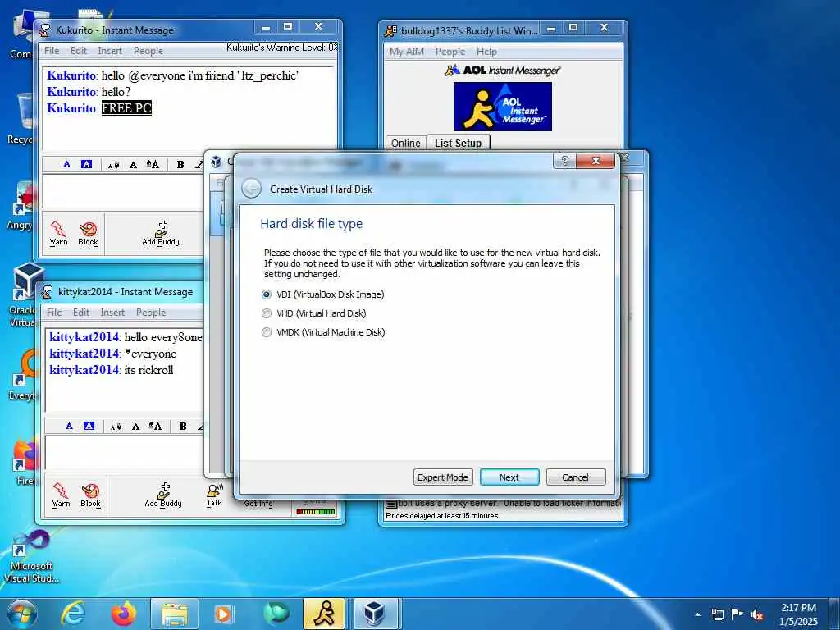Click FREE PC link in Kukurito chat
Image resolution: width=840 pixels, height=630 pixels.
[126, 107]
